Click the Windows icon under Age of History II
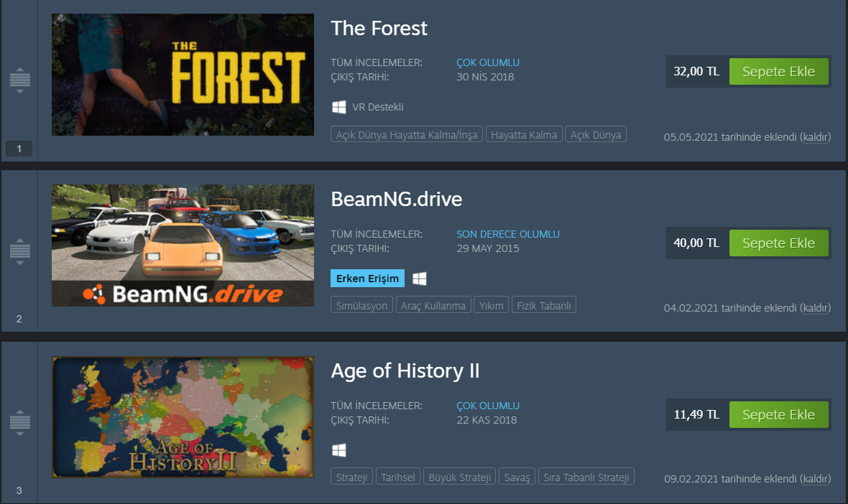Screen dimensions: 848x504 pyautogui.click(x=339, y=450)
